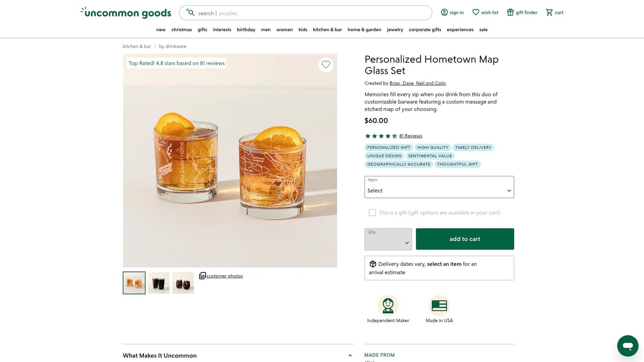644x362 pixels.
Task: Collapse the What Makes It Uncommon section
Action: pyautogui.click(x=349, y=354)
